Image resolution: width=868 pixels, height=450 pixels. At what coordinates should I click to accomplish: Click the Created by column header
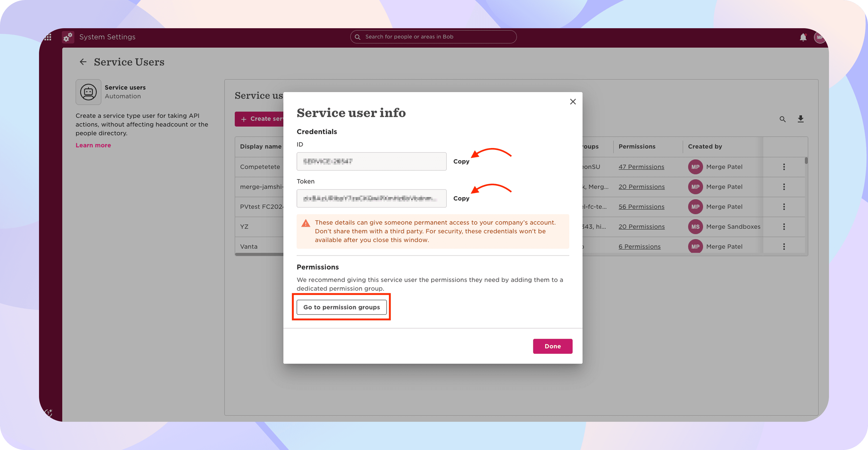pyautogui.click(x=705, y=146)
